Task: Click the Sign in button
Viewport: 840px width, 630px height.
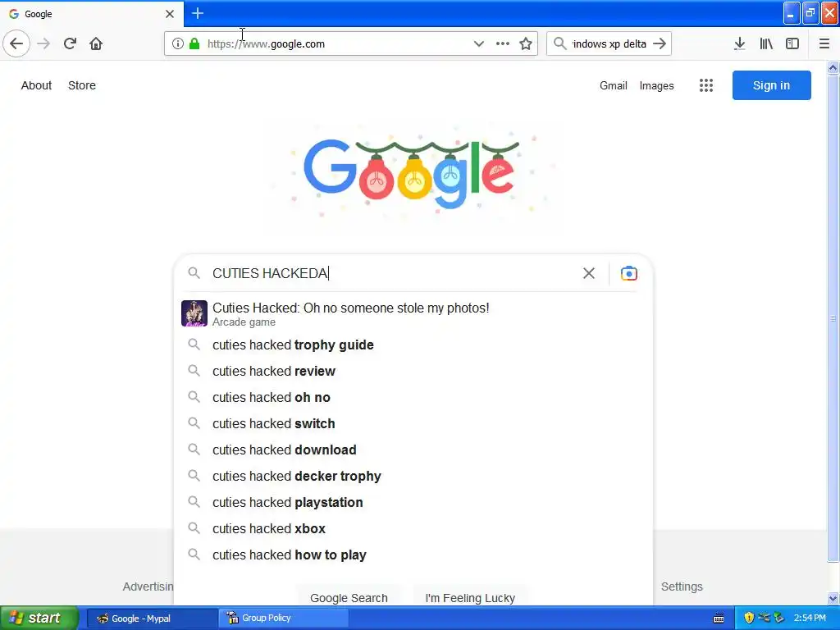Action: (771, 85)
